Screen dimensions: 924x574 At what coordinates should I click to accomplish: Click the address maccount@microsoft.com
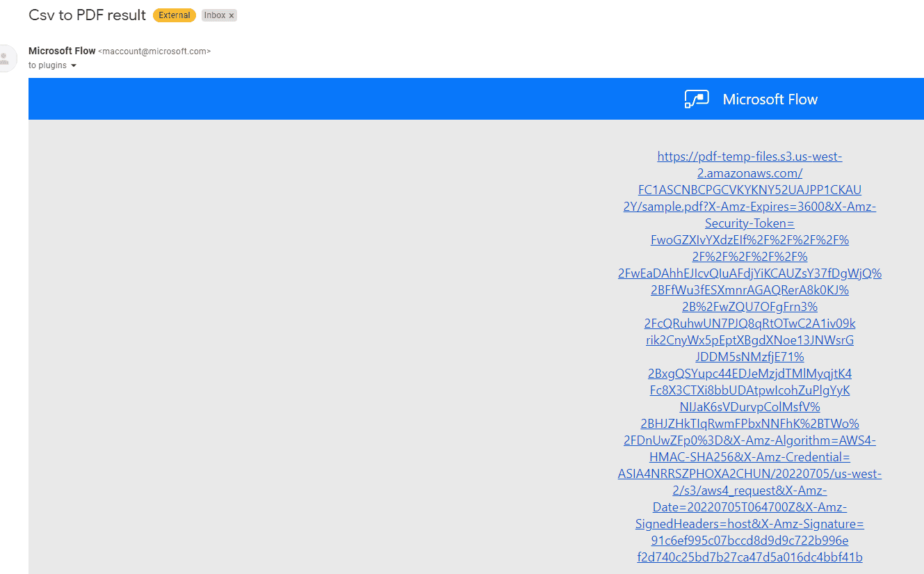pyautogui.click(x=154, y=51)
